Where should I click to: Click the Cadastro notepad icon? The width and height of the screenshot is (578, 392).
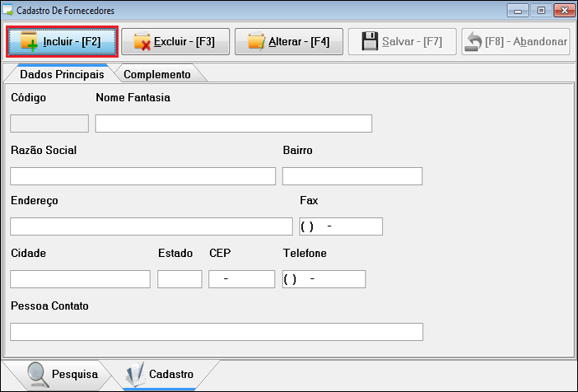pyautogui.click(x=135, y=374)
